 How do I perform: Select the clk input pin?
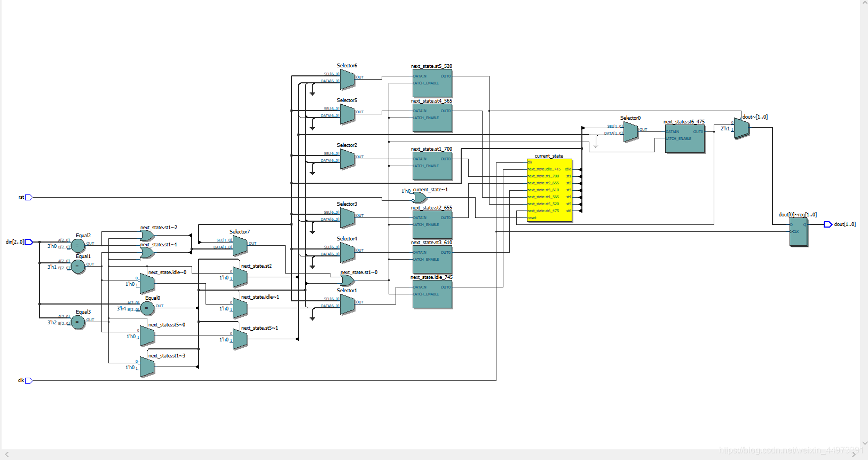point(29,380)
